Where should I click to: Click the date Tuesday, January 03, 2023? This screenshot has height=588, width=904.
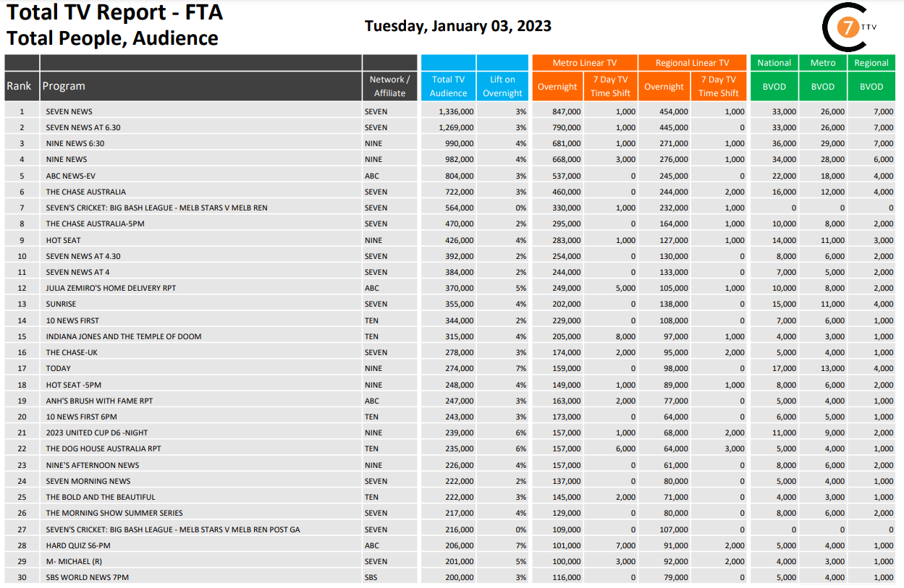(457, 26)
